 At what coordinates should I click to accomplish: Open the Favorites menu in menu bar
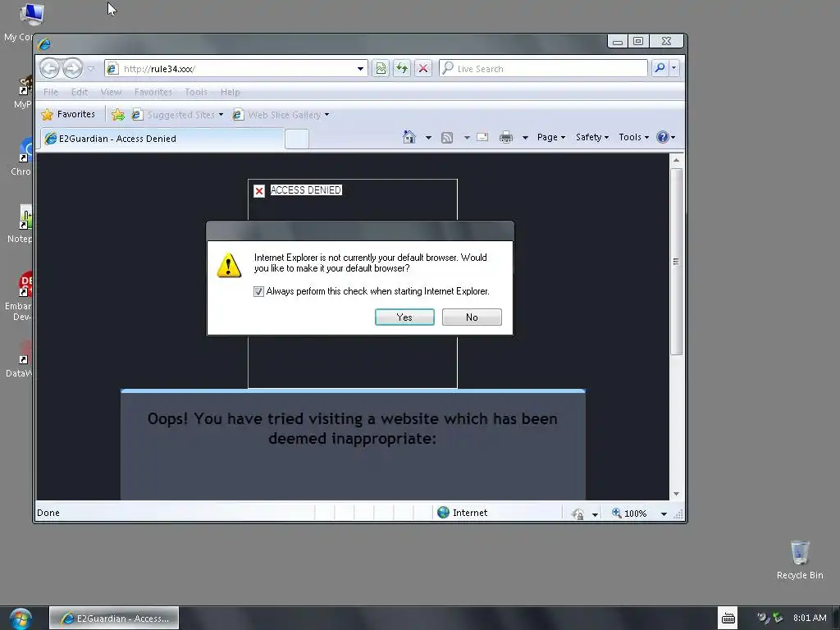[153, 92]
